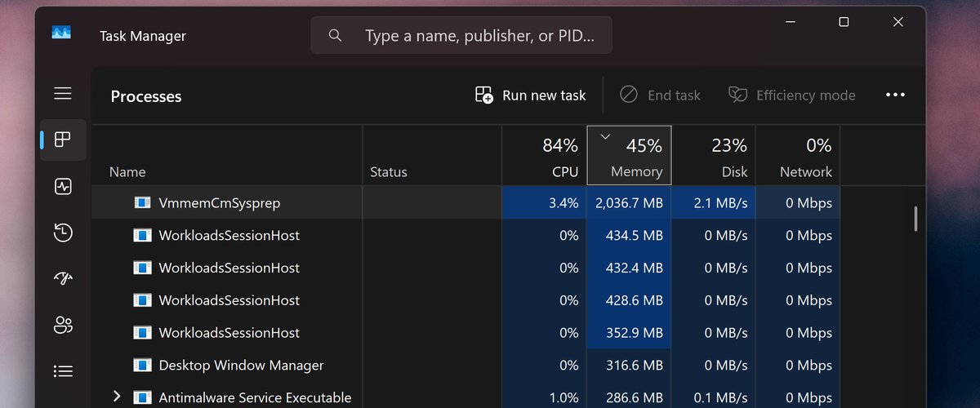This screenshot has width=980, height=408.
Task: Open the Details sidebar icon
Action: (x=63, y=371)
